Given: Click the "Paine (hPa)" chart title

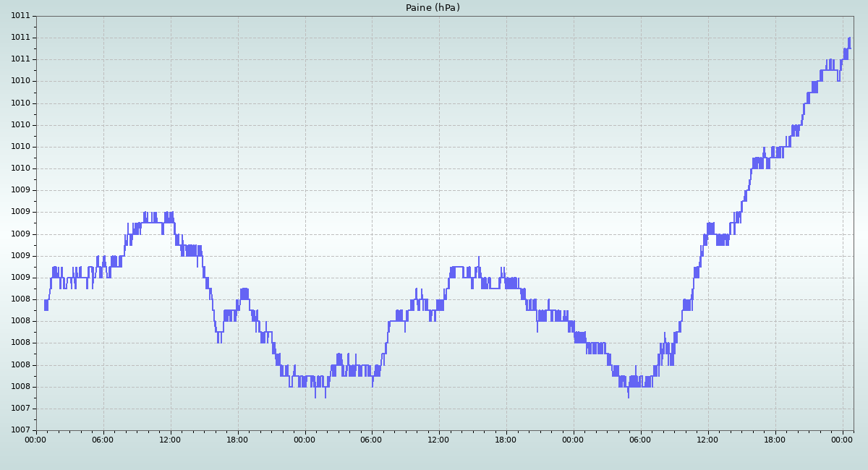Looking at the screenshot, I should click(x=433, y=8).
